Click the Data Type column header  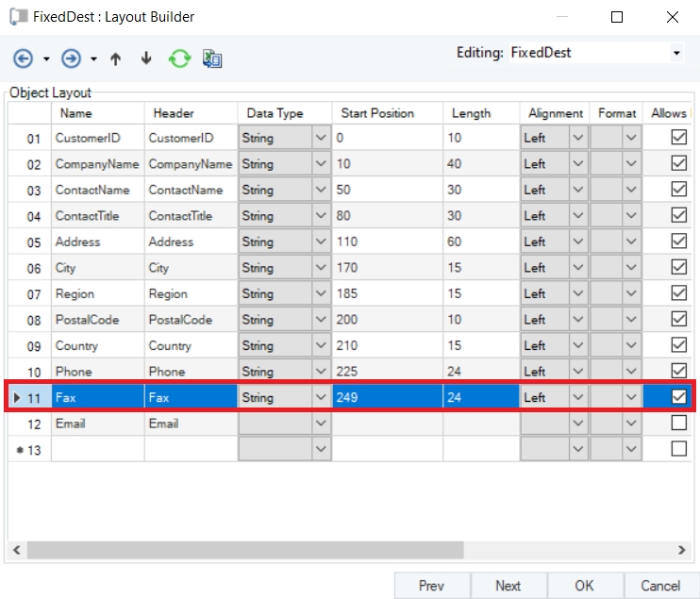(x=275, y=113)
